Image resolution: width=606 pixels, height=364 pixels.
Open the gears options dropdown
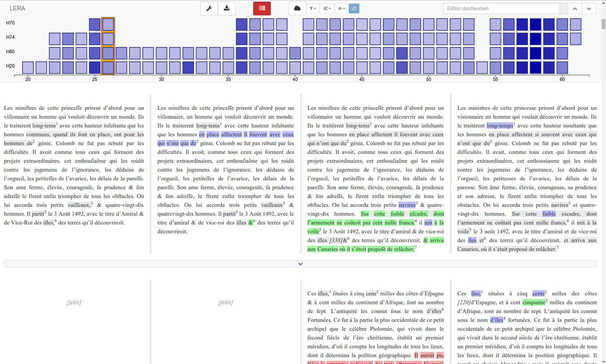tap(327, 8)
